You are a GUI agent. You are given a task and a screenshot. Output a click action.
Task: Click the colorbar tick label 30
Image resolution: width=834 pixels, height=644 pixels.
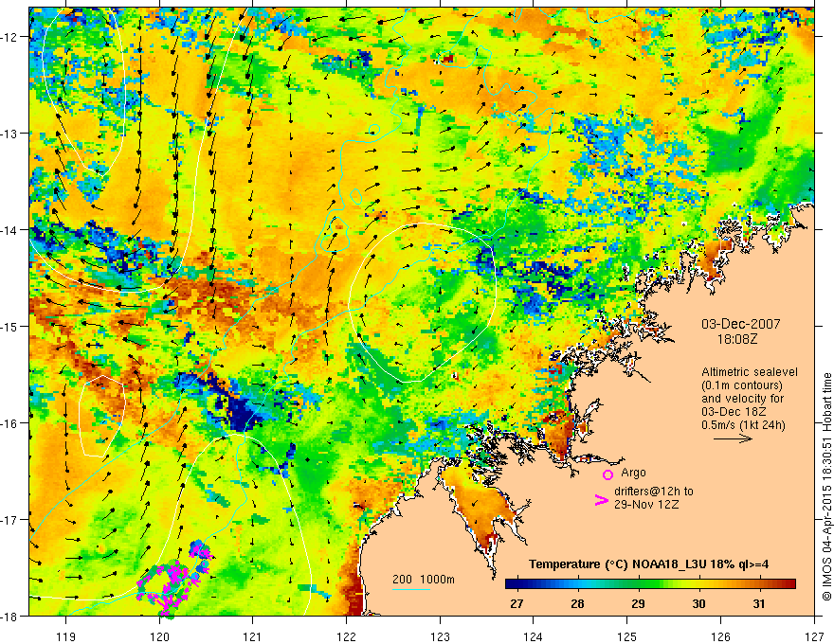(x=698, y=603)
